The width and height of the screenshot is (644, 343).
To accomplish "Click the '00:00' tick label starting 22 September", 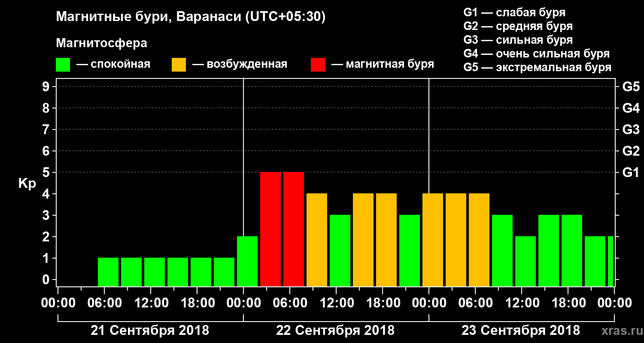I will 243,303.
